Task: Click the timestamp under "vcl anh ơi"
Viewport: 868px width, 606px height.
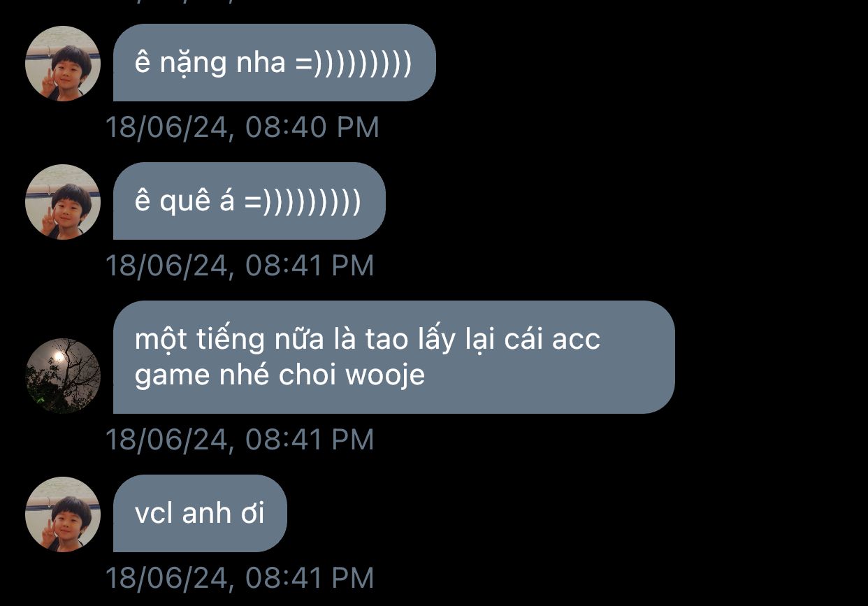Action: pyautogui.click(x=240, y=578)
